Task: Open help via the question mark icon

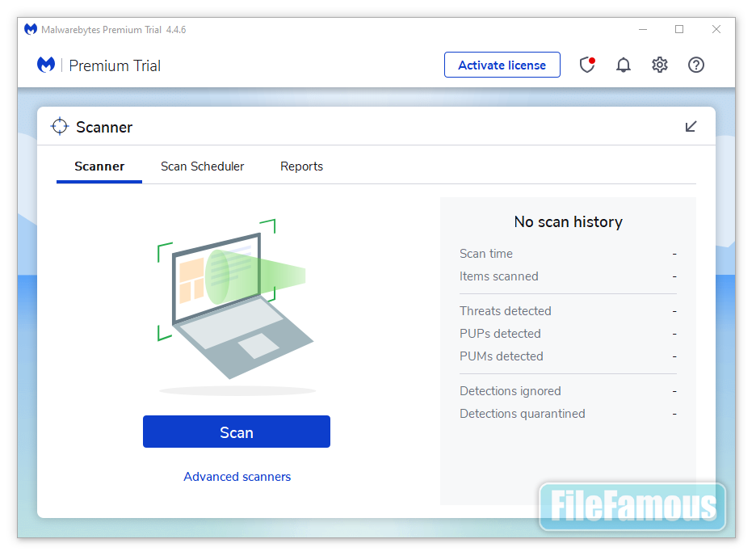Action: 695,65
